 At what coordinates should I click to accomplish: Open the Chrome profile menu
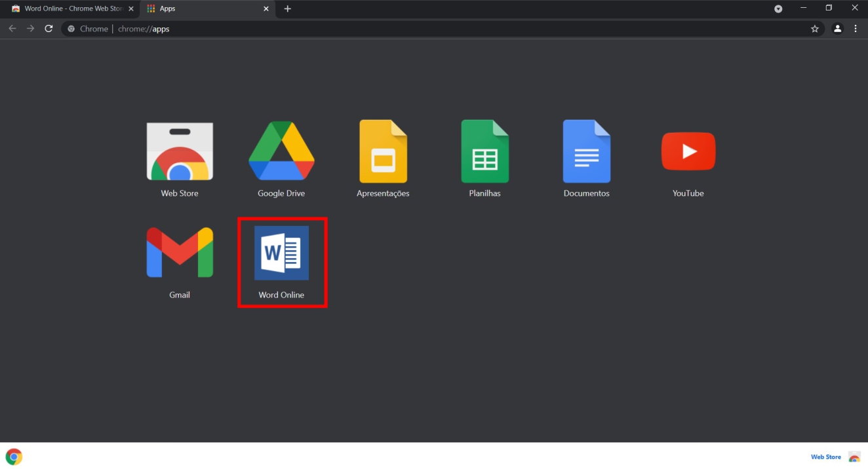click(x=837, y=29)
